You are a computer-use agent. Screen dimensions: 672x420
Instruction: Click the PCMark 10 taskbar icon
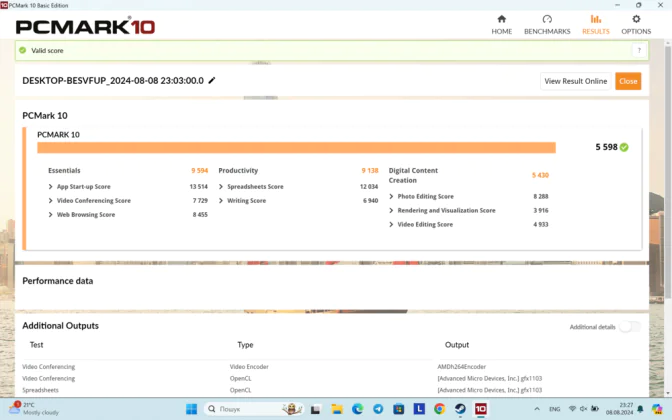(481, 409)
